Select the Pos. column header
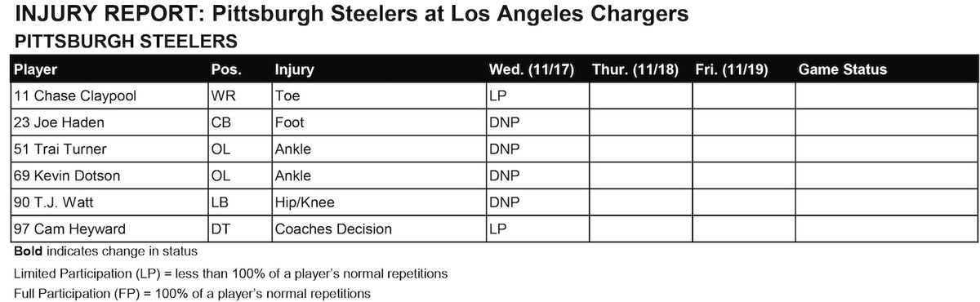 coord(226,69)
